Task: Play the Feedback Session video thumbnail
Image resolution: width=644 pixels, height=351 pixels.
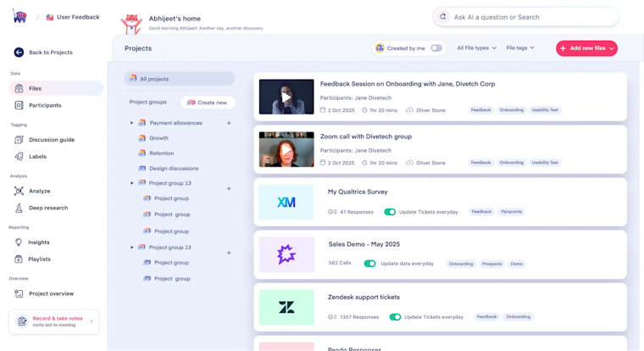Action: click(286, 97)
